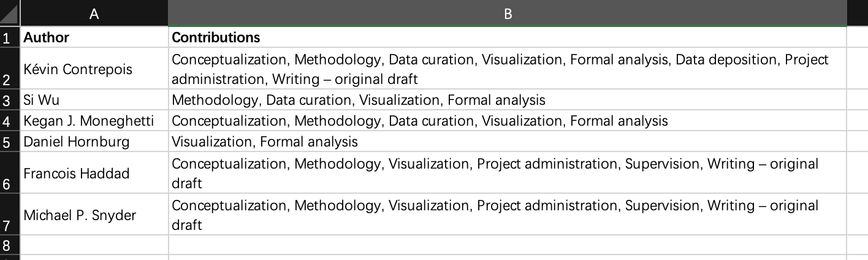Select the Michael P. Snyder cell

94,215
